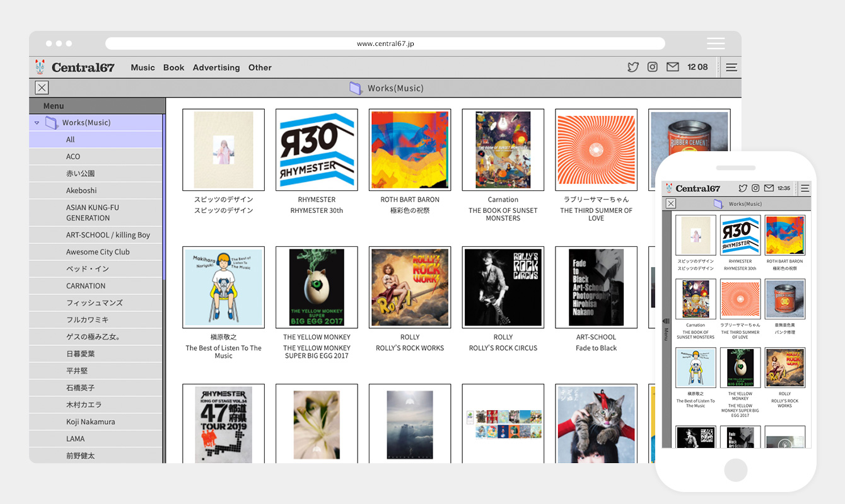Open ROTH BART BARON 極彩色の祝祭 thumbnail on desktop
The height and width of the screenshot is (504, 845).
[x=410, y=150]
